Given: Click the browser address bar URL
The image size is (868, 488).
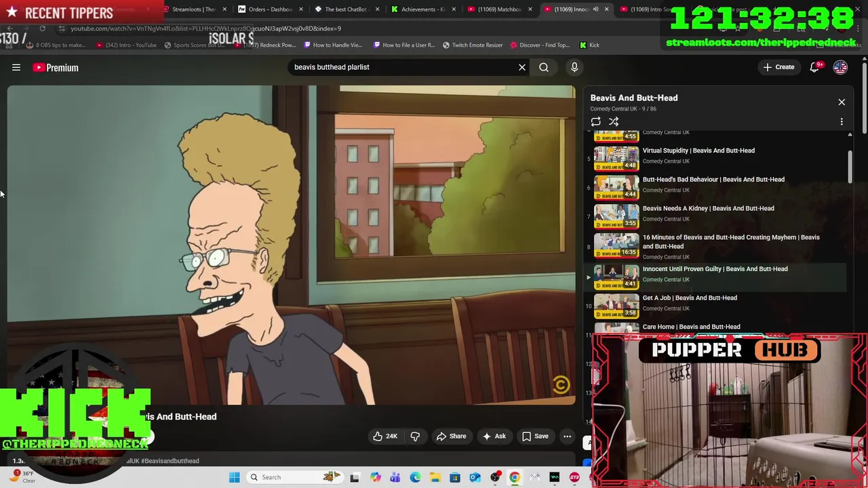Looking at the screenshot, I should click(206, 28).
